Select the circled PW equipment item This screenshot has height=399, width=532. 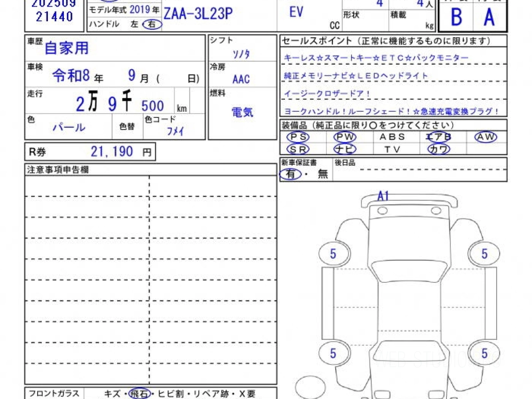coord(345,137)
